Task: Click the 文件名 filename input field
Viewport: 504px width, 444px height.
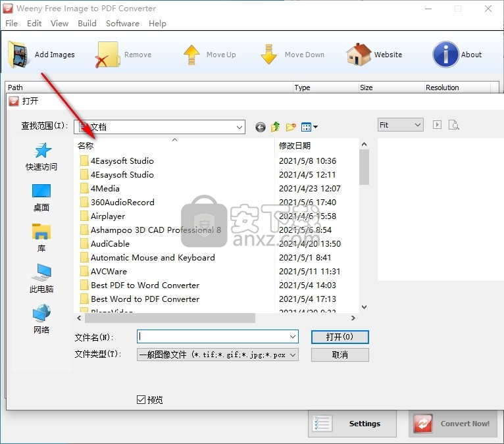Action: pos(213,337)
